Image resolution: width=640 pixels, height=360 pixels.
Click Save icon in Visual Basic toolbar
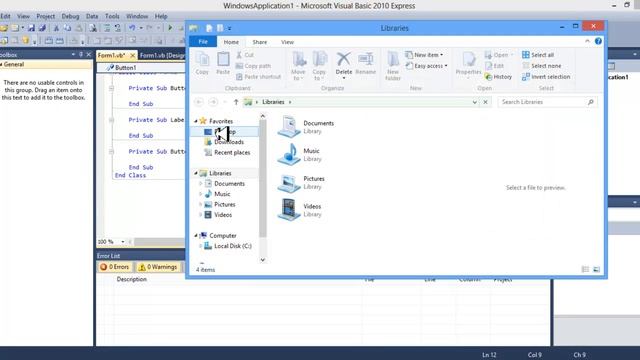click(31, 28)
